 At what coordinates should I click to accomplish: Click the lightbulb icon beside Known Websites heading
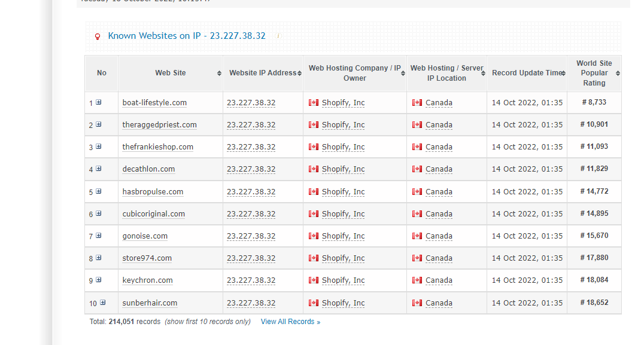98,36
